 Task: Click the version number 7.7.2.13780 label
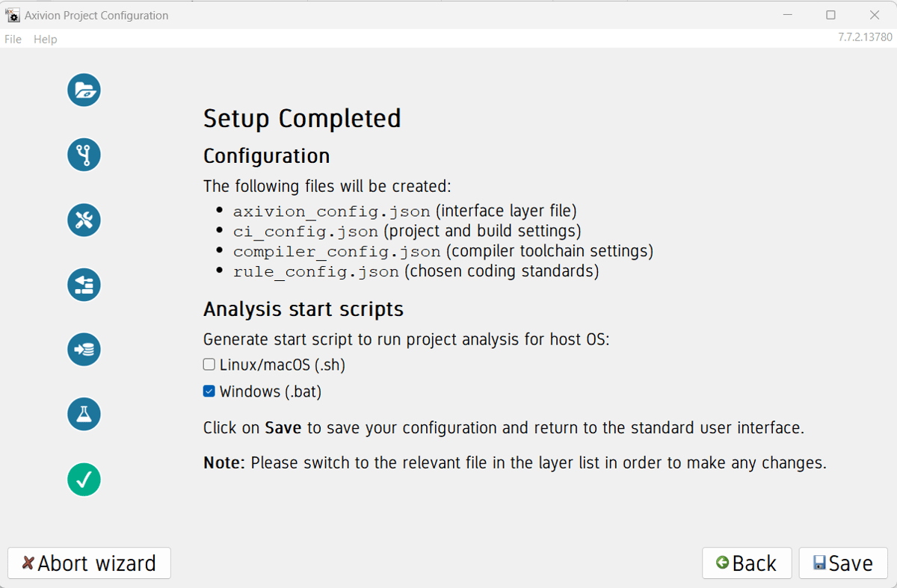(x=865, y=37)
